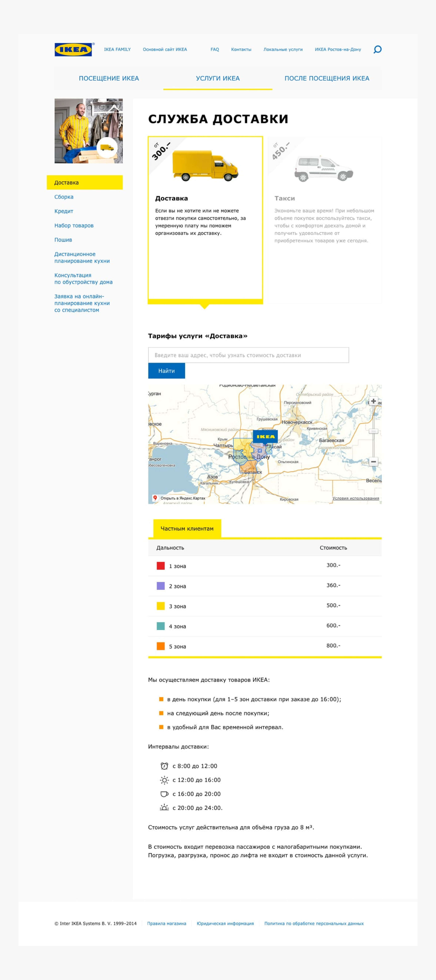Click the cup icon for 16:00–20:00

point(164,794)
